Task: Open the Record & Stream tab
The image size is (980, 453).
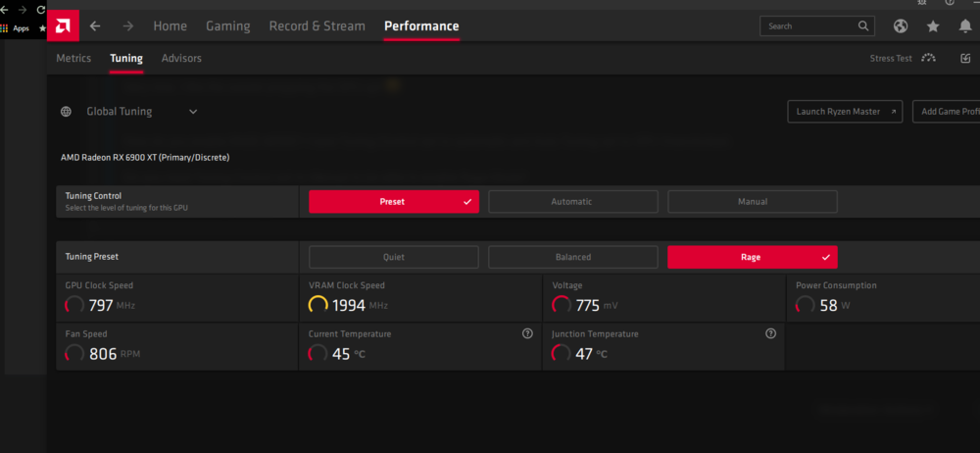Action: tap(317, 26)
